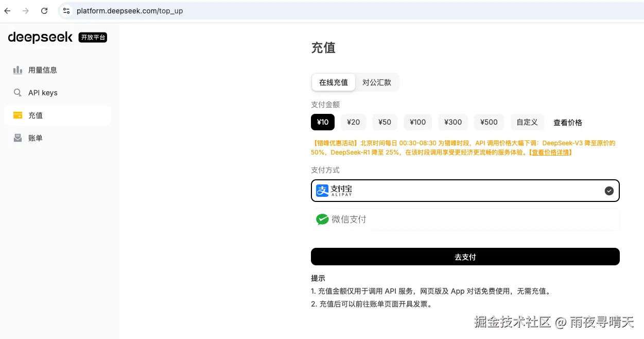644x339 pixels.
Task: Open 账单 in the sidebar
Action: click(x=58, y=138)
